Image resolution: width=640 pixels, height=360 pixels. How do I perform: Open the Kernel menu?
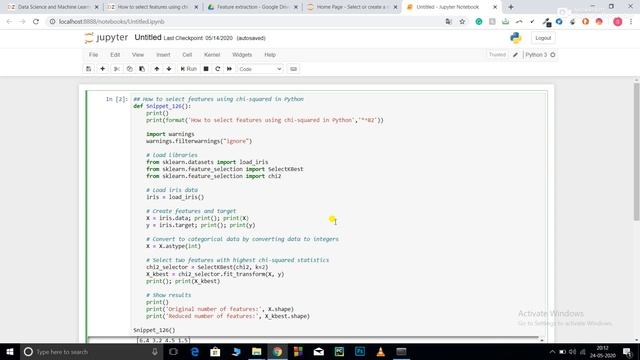[212, 55]
